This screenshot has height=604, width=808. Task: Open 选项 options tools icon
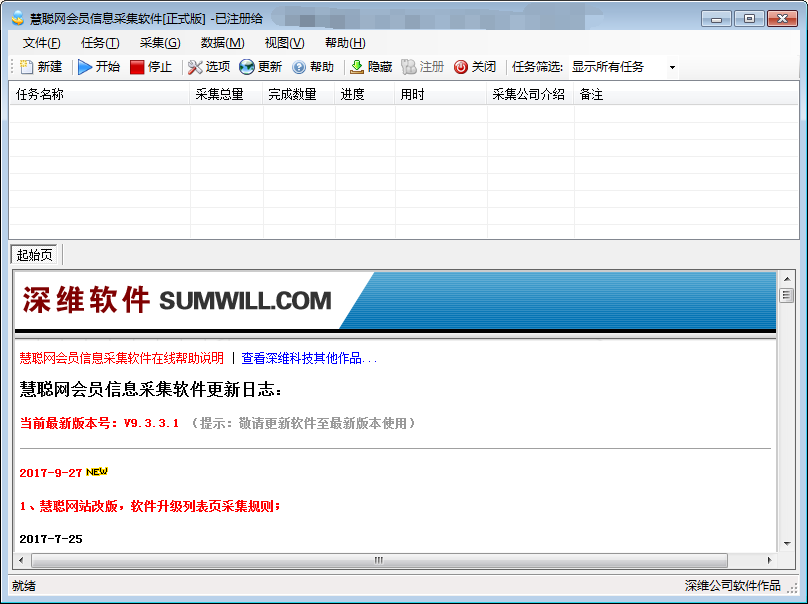click(x=195, y=67)
